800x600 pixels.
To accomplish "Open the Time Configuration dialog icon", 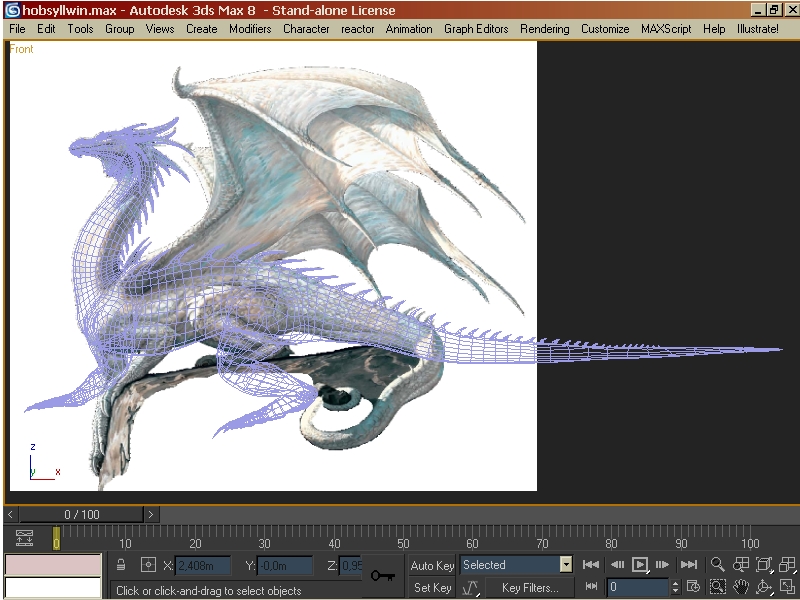I will point(693,587).
